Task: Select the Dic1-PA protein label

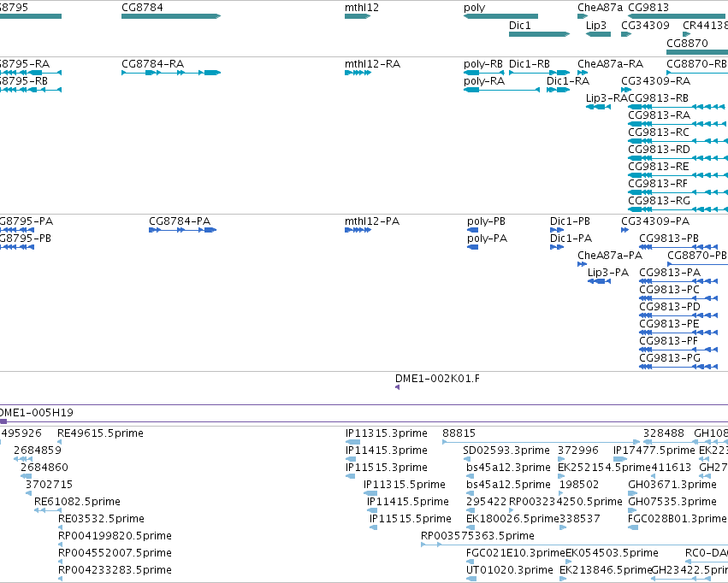Action: [x=571, y=238]
